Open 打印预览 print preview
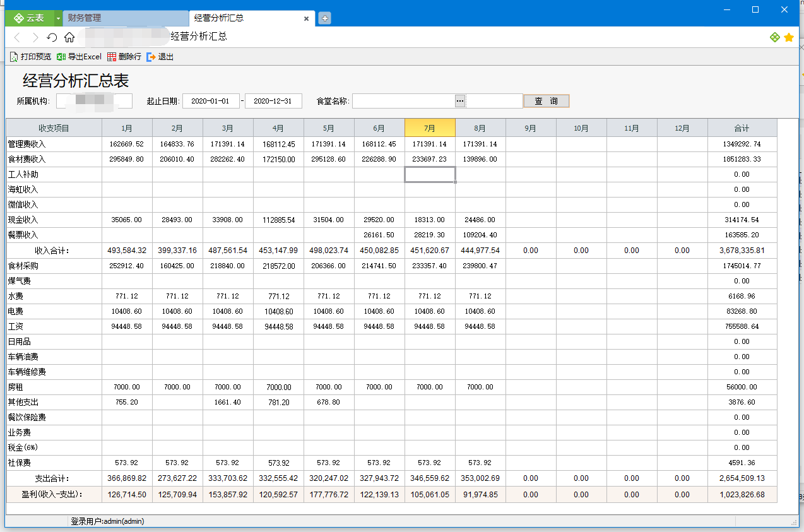Image resolution: width=804 pixels, height=532 pixels. (x=30, y=57)
